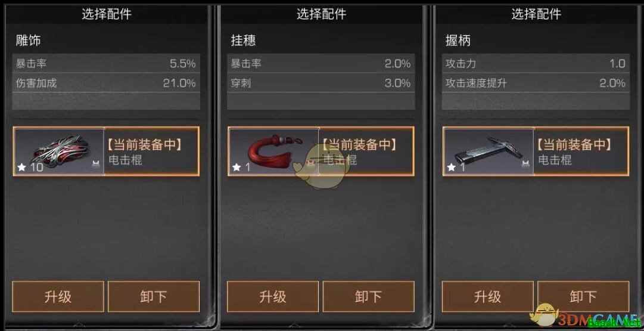Upgrade the 挂穗 tassel accessory
The width and height of the screenshot is (644, 331).
pyautogui.click(x=273, y=296)
